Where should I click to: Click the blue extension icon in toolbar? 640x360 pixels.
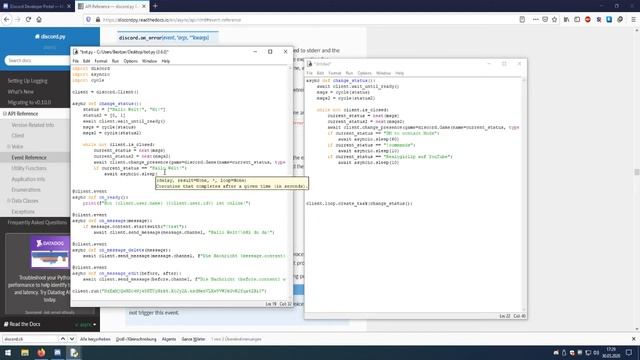pos(609,20)
